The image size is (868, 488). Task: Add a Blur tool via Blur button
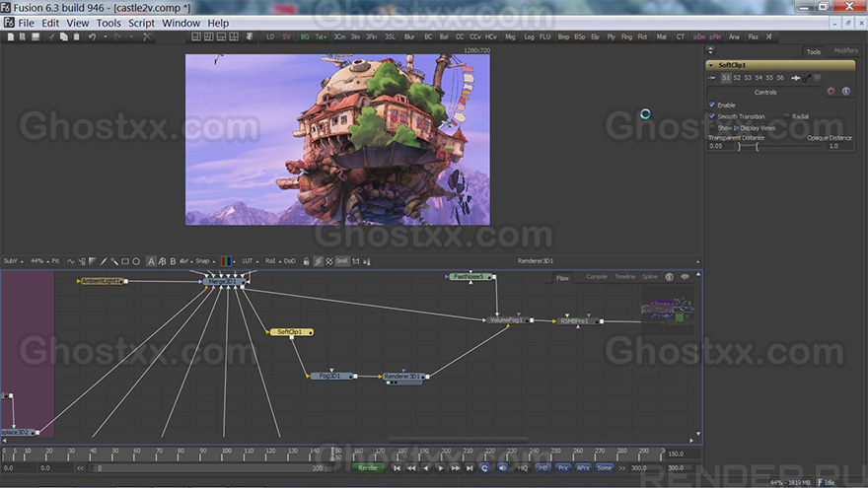point(409,37)
